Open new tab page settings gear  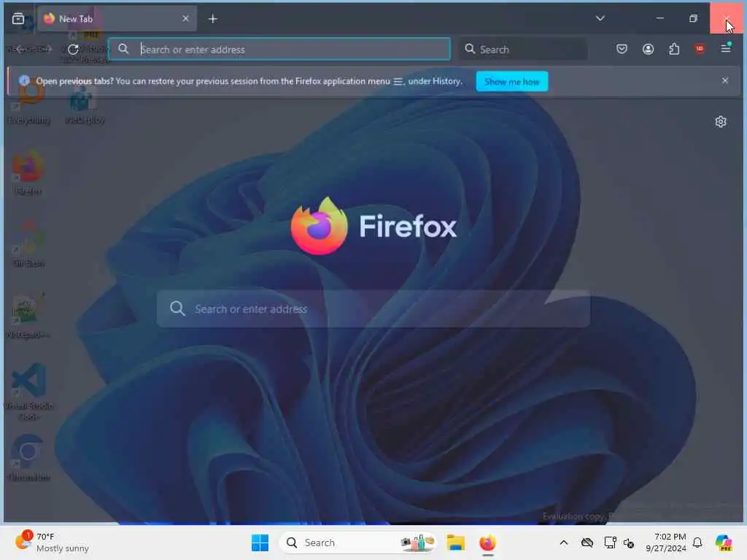[x=720, y=122]
